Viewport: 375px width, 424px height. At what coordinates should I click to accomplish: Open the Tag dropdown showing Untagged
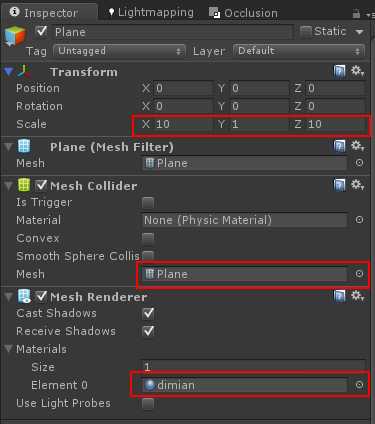pyautogui.click(x=119, y=51)
